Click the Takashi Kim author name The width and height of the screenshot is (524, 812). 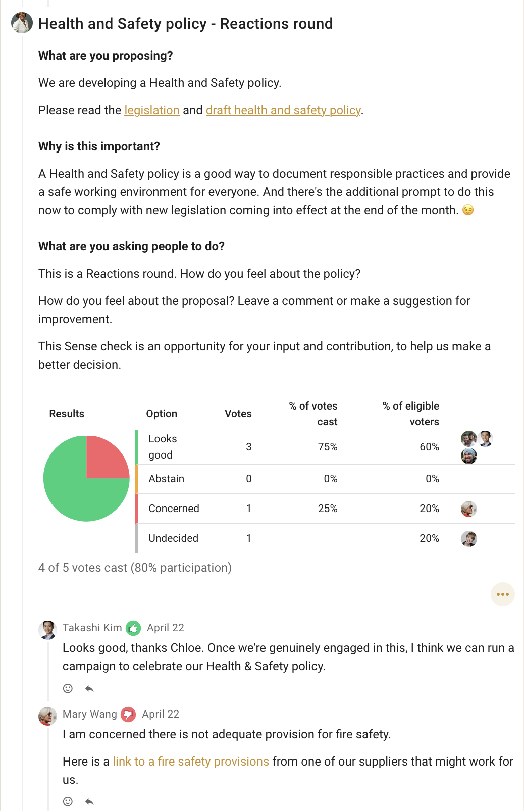click(x=92, y=628)
